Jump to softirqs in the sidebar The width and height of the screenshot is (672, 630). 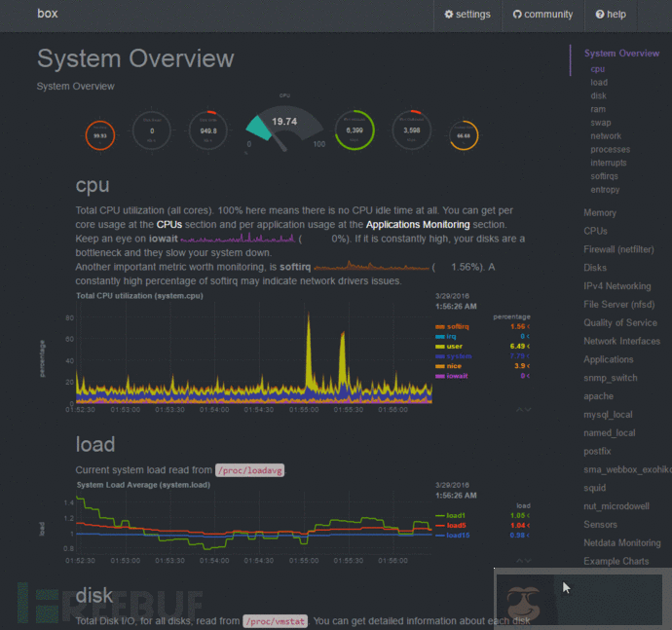tap(604, 176)
